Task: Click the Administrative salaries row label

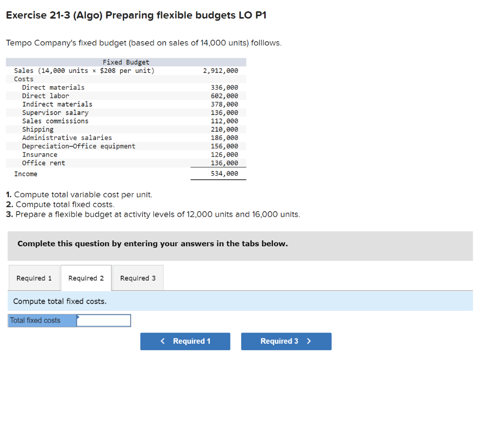Action: coord(67,138)
